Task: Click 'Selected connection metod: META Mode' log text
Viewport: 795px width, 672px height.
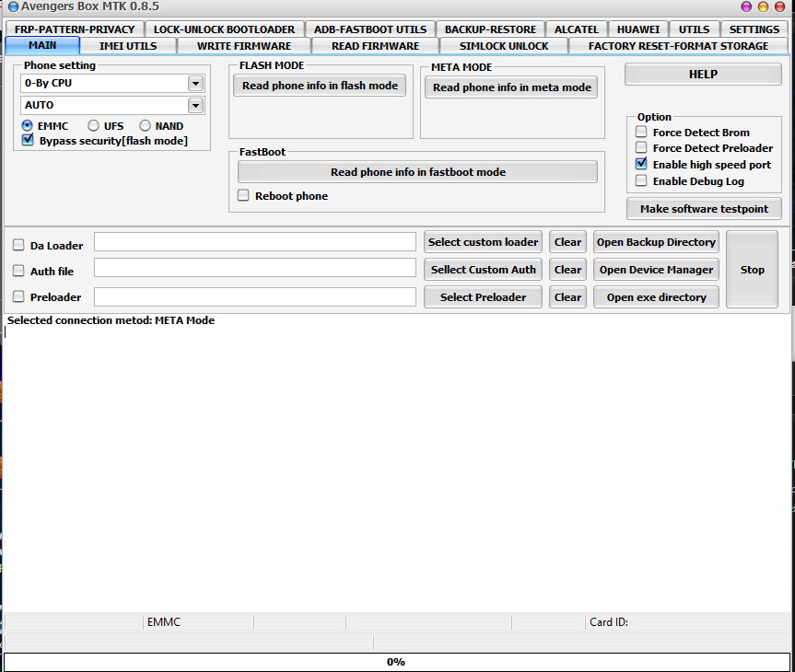Action: [111, 320]
